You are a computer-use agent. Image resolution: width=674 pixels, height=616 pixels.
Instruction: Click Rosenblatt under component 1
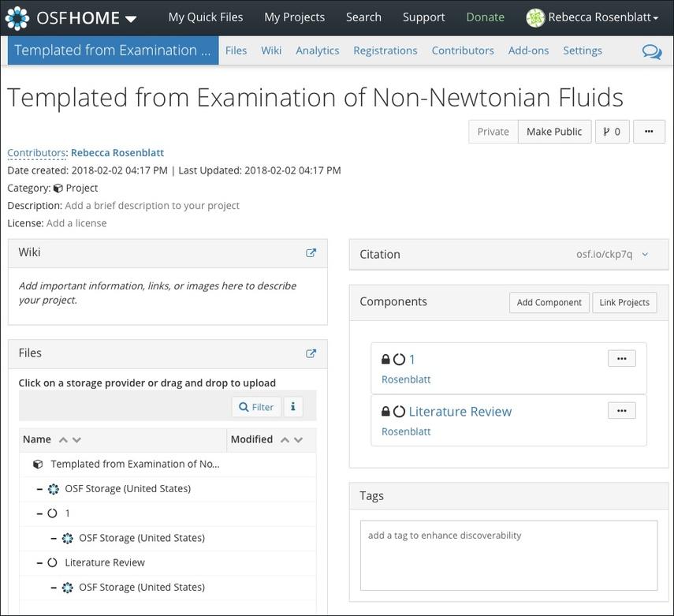(x=406, y=379)
